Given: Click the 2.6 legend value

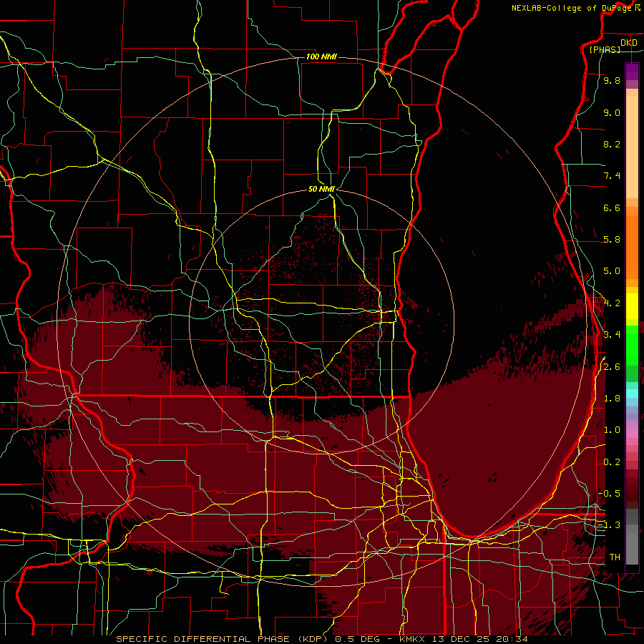Looking at the screenshot, I should click(612, 367).
